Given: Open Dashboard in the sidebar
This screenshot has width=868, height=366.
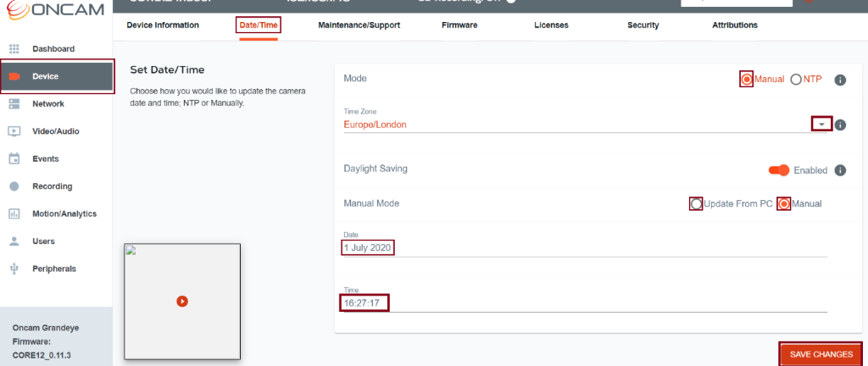Looking at the screenshot, I should coord(57,48).
